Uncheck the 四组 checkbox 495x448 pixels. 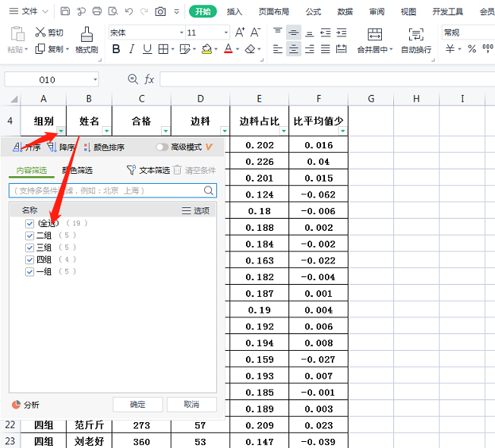pos(30,260)
